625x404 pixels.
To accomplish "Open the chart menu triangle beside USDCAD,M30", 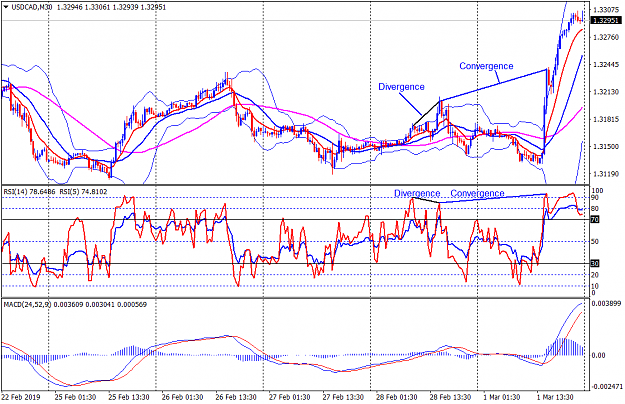I will click(x=6, y=7).
